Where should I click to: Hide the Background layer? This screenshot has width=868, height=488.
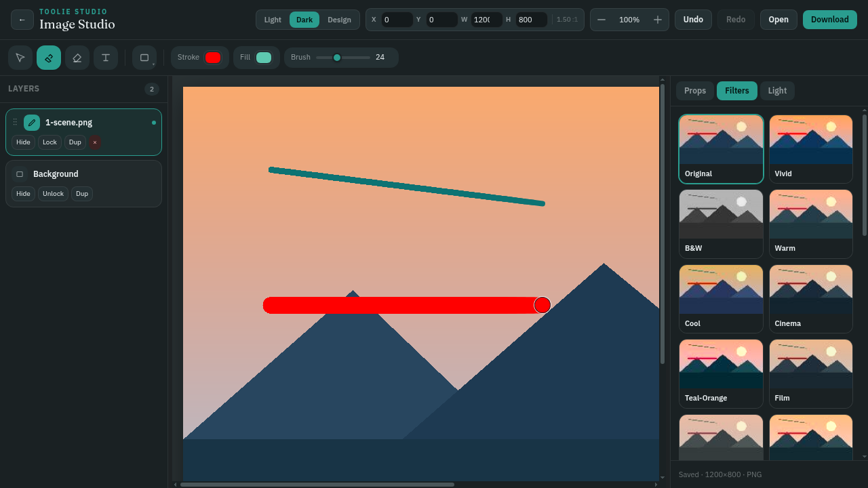(23, 194)
